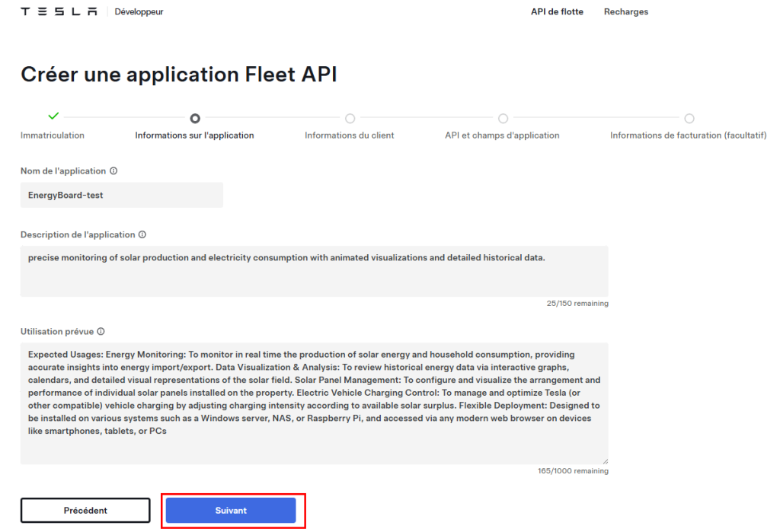Select the Informations de facturation step
This screenshot has width=780, height=532.
[x=689, y=135]
